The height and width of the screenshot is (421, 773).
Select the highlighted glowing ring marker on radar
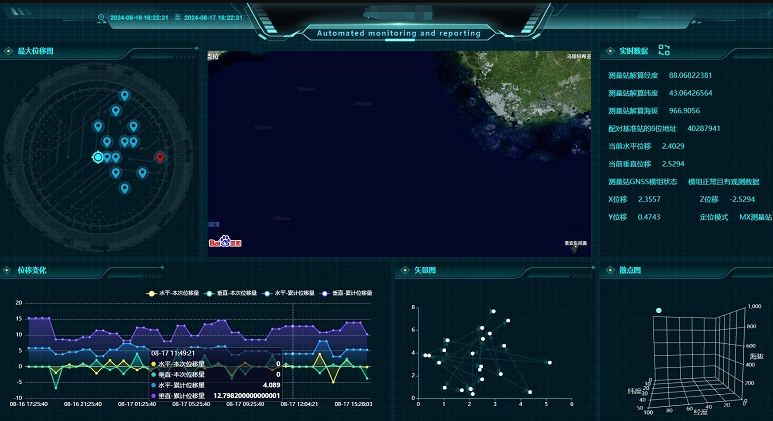(x=98, y=157)
